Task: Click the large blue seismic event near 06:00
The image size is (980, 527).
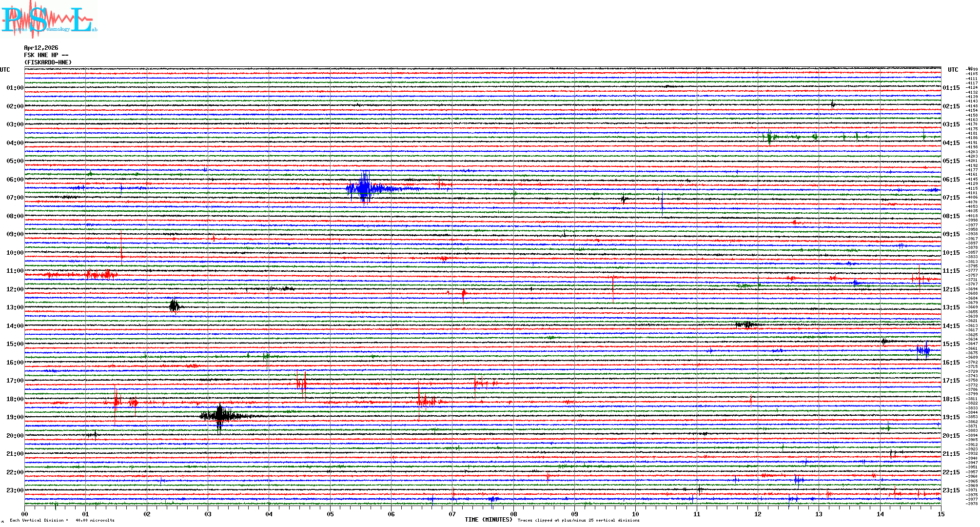Action: 364,188
